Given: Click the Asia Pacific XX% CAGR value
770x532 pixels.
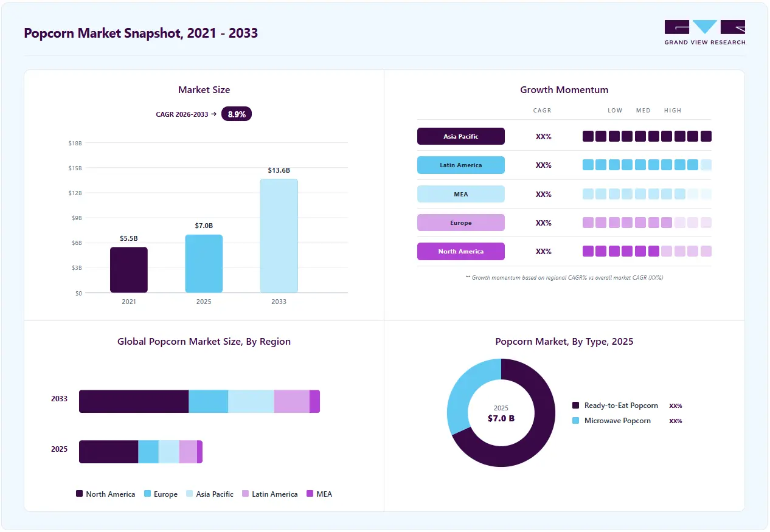Looking at the screenshot, I should 543,136.
